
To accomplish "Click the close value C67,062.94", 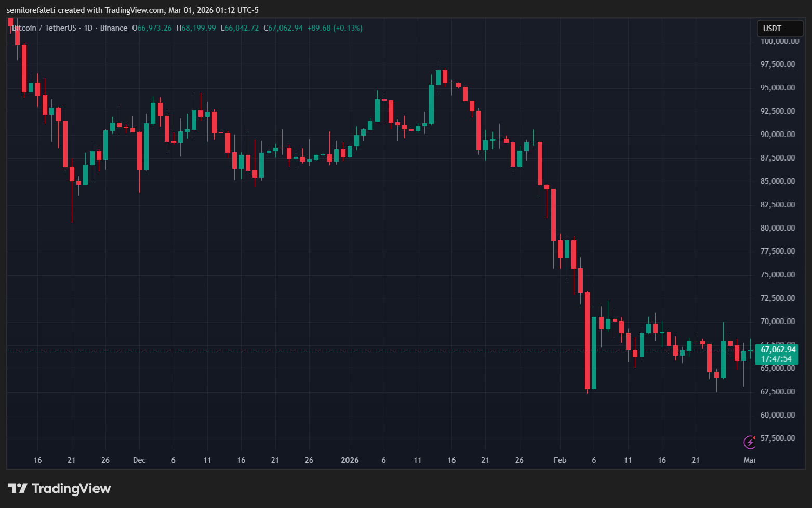I will pos(283,28).
